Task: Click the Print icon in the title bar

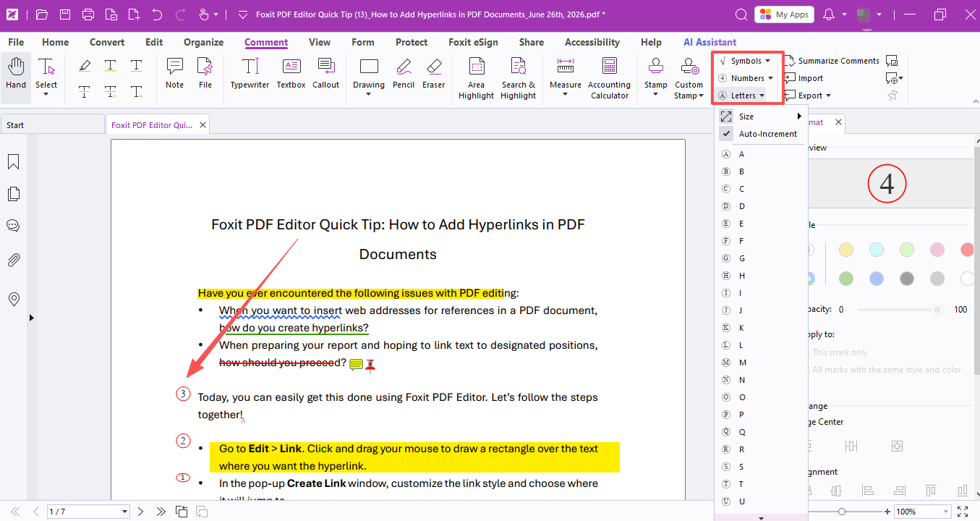Action: click(88, 14)
